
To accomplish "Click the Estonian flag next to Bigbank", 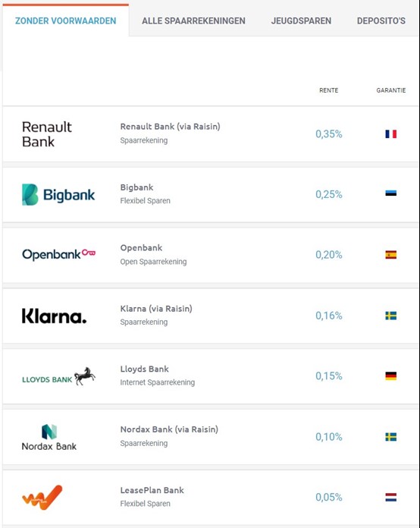I will 390,193.
